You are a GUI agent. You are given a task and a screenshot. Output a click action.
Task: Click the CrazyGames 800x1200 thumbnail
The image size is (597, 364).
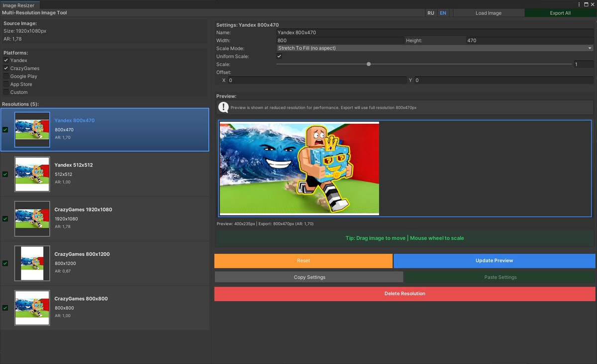coord(32,263)
